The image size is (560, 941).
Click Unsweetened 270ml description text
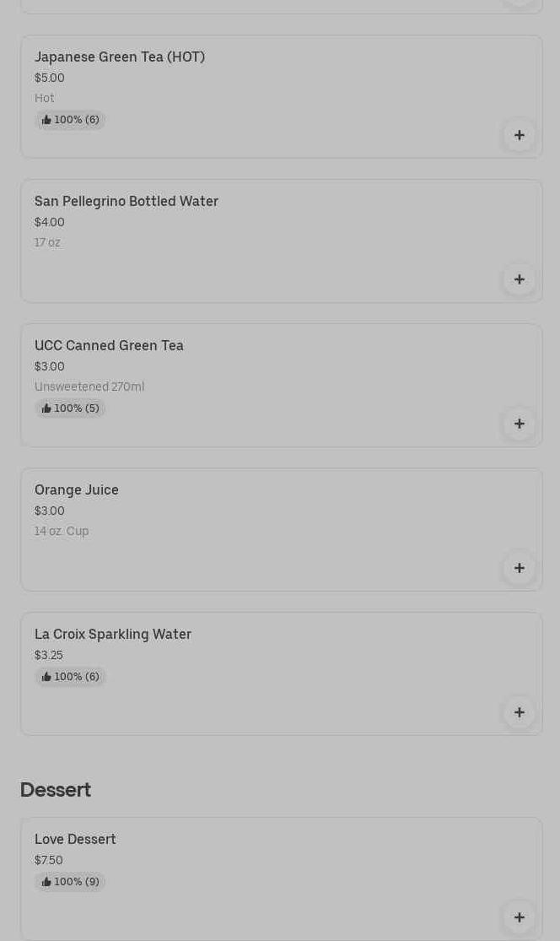[89, 387]
